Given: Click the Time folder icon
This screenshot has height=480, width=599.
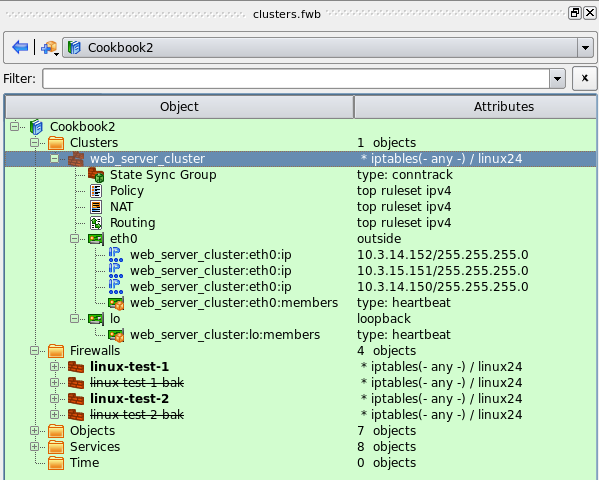Looking at the screenshot, I should coord(56,463).
